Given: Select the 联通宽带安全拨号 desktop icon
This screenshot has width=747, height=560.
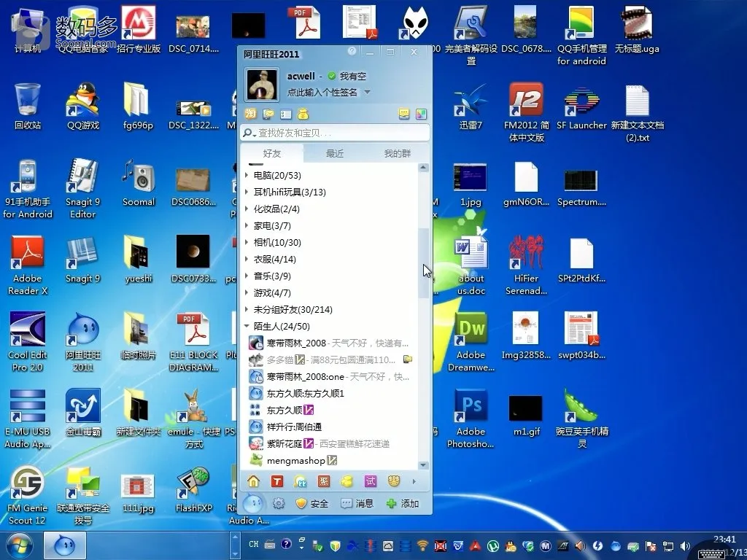Looking at the screenshot, I should [x=83, y=495].
